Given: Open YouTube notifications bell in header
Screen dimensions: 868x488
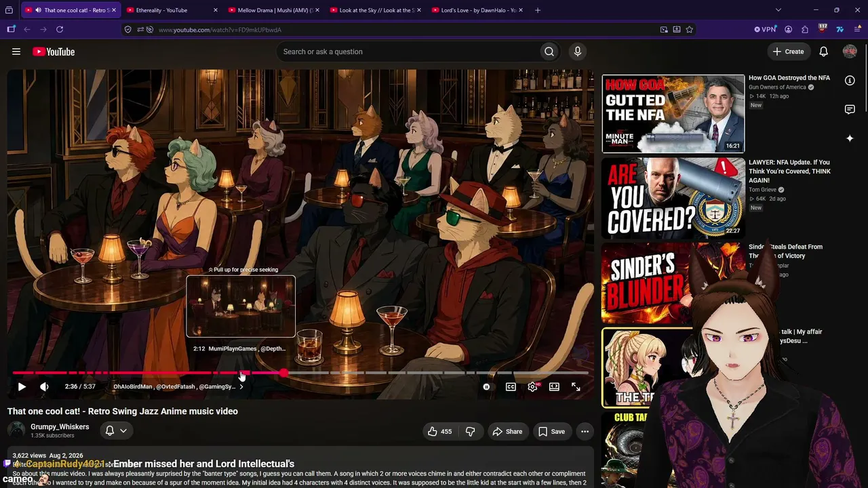Looking at the screenshot, I should click(823, 52).
